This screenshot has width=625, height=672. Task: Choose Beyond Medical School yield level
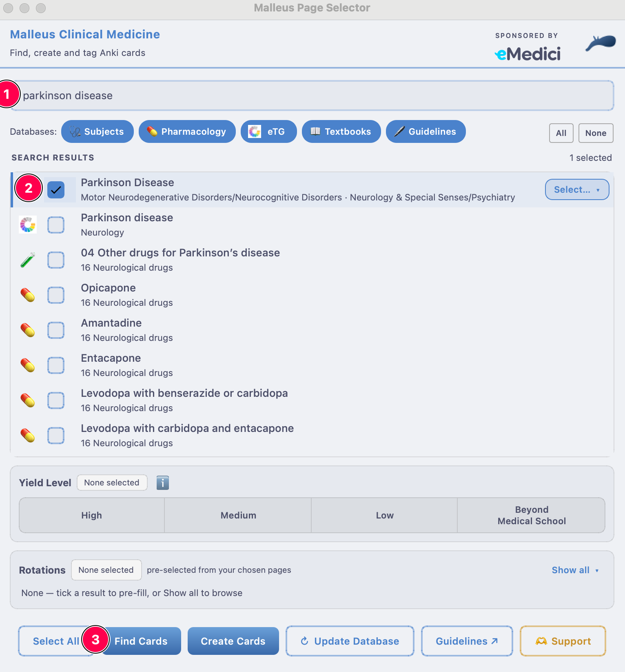[x=532, y=515]
